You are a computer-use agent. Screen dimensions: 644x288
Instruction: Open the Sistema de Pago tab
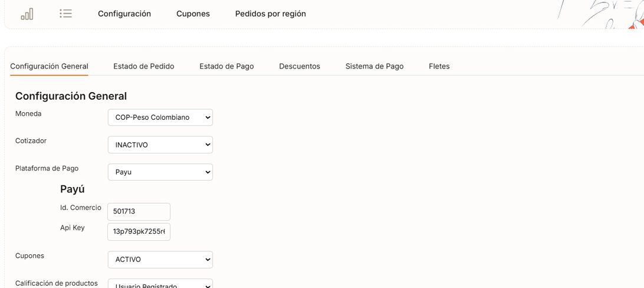[x=374, y=66]
